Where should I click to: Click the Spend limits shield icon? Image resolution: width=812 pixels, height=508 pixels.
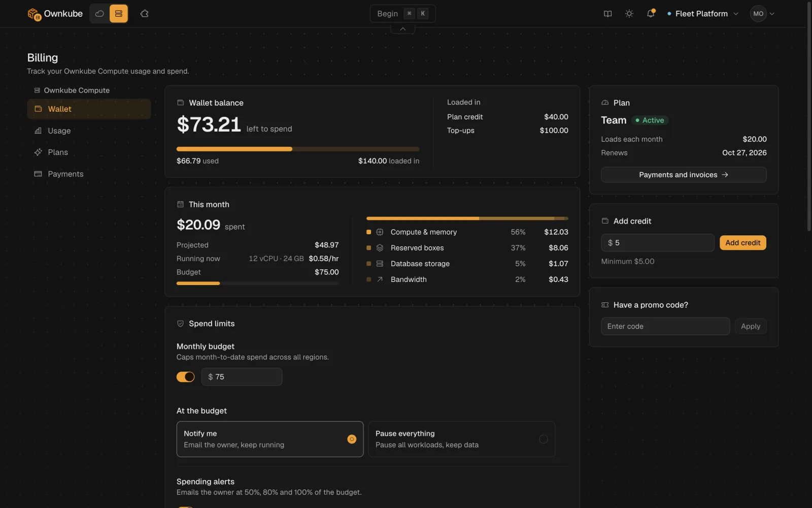180,324
